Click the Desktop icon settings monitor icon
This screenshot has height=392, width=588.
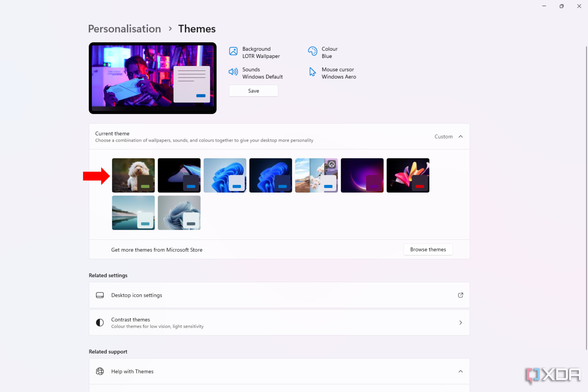coord(100,295)
